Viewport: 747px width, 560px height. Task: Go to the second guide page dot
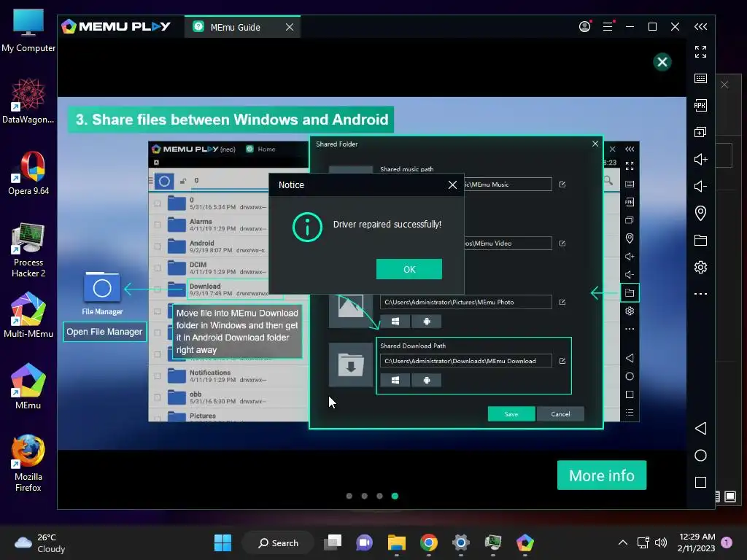pos(365,496)
